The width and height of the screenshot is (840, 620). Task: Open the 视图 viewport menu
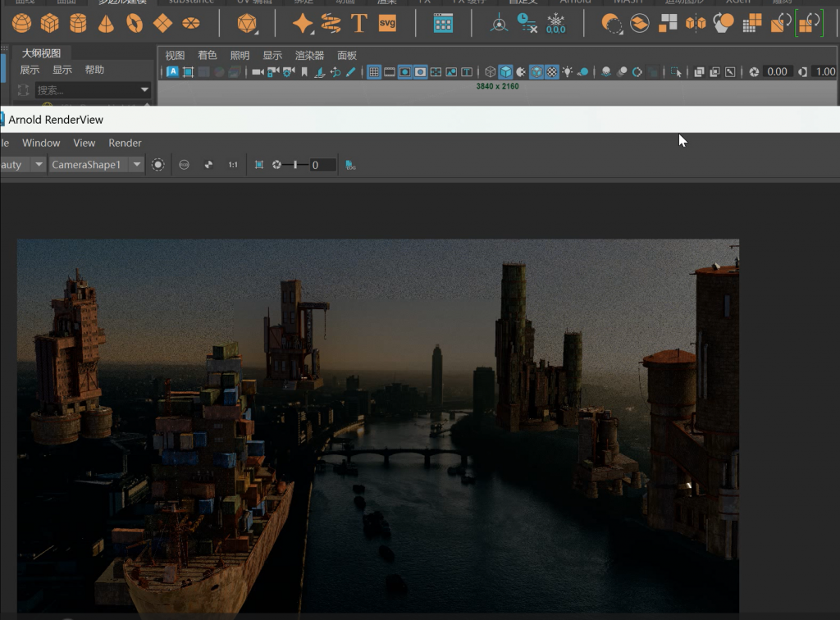click(175, 55)
